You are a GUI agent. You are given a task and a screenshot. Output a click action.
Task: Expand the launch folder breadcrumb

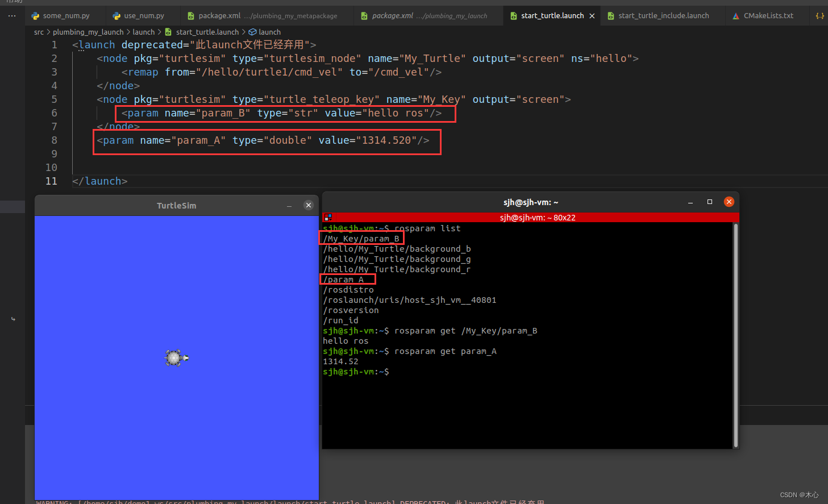pos(144,32)
